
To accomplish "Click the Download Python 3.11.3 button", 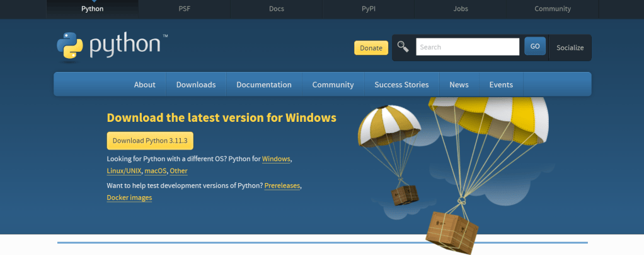I will pos(150,141).
